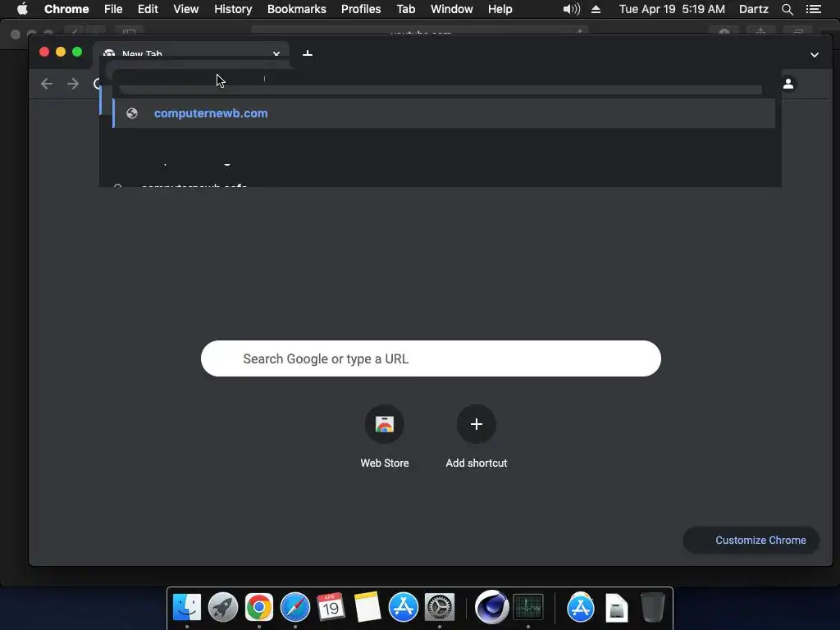Click the eject icon in menu bar
The width and height of the screenshot is (840, 630).
(x=596, y=9)
